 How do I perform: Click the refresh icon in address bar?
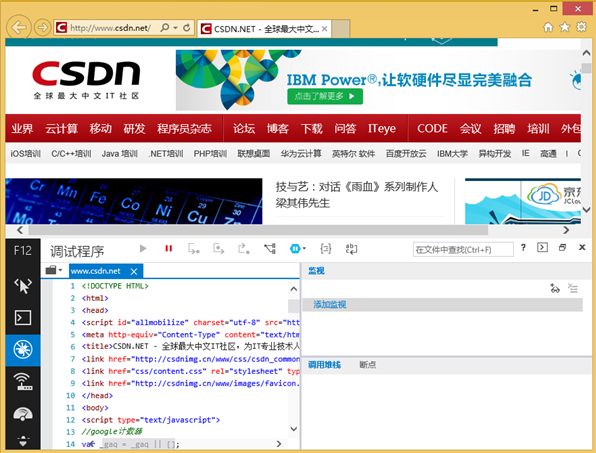[x=187, y=28]
